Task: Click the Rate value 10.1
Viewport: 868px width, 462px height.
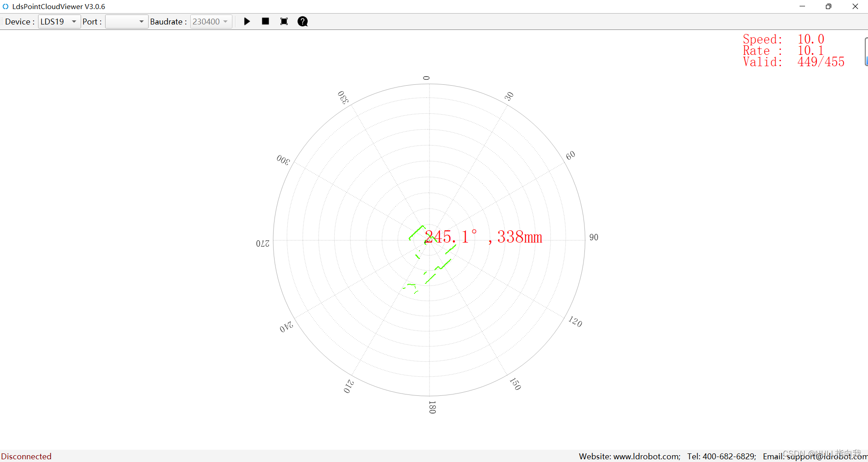Action: pyautogui.click(x=810, y=50)
